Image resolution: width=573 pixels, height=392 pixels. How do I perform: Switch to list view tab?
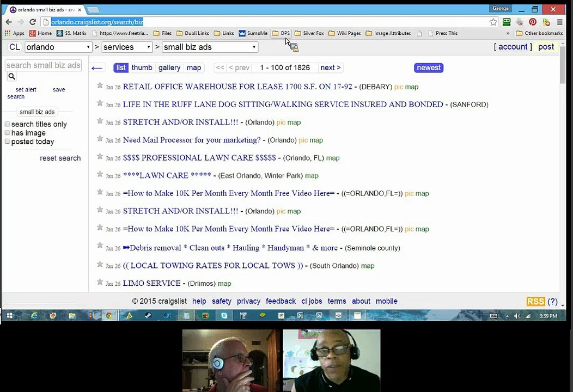pyautogui.click(x=120, y=68)
